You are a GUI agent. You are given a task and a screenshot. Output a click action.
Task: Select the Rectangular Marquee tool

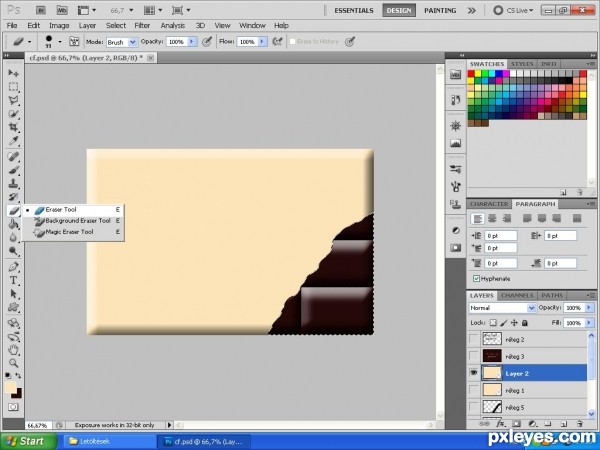point(13,86)
